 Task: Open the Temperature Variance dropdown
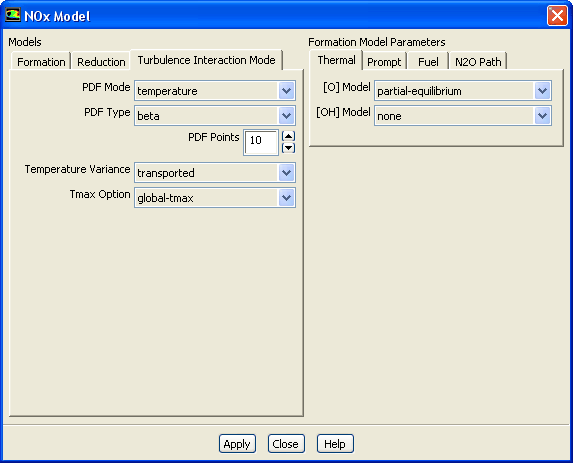pos(215,172)
